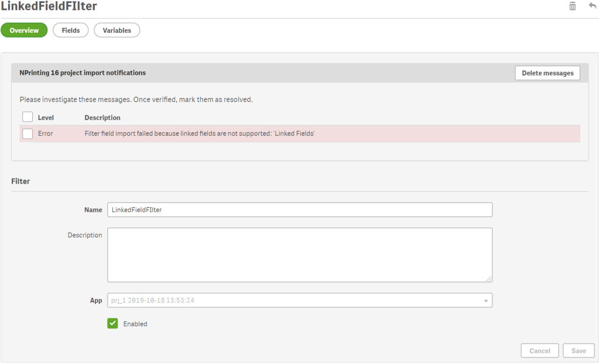
Task: Switch to the Fields tab
Action: (71, 30)
